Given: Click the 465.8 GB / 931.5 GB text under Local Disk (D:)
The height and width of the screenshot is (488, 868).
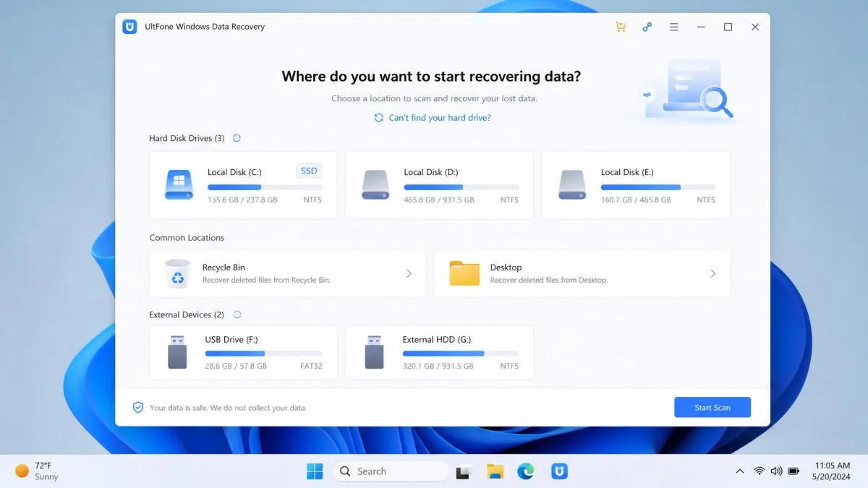Looking at the screenshot, I should (439, 200).
